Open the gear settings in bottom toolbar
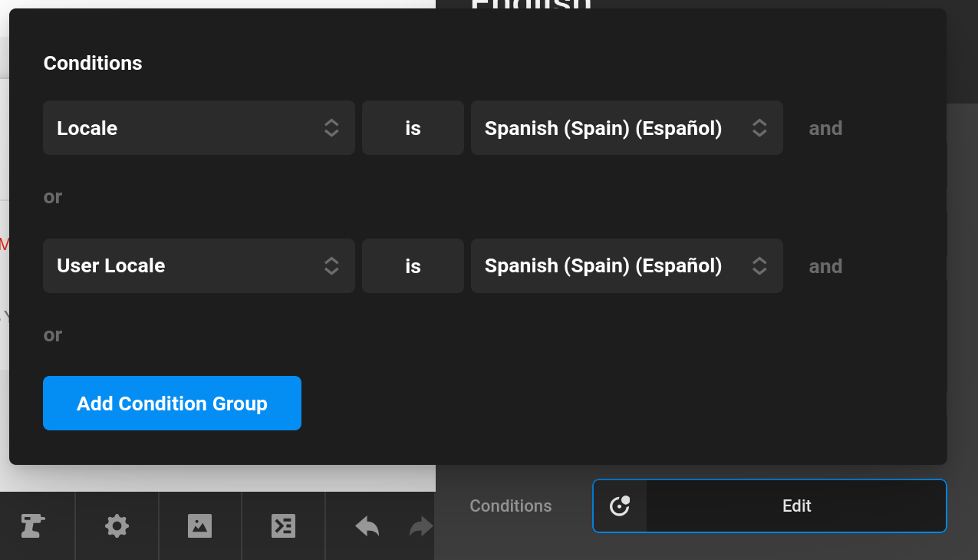978x560 pixels. point(117,525)
